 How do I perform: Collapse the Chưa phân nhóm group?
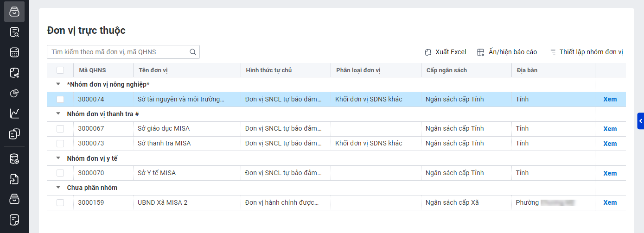click(x=58, y=188)
